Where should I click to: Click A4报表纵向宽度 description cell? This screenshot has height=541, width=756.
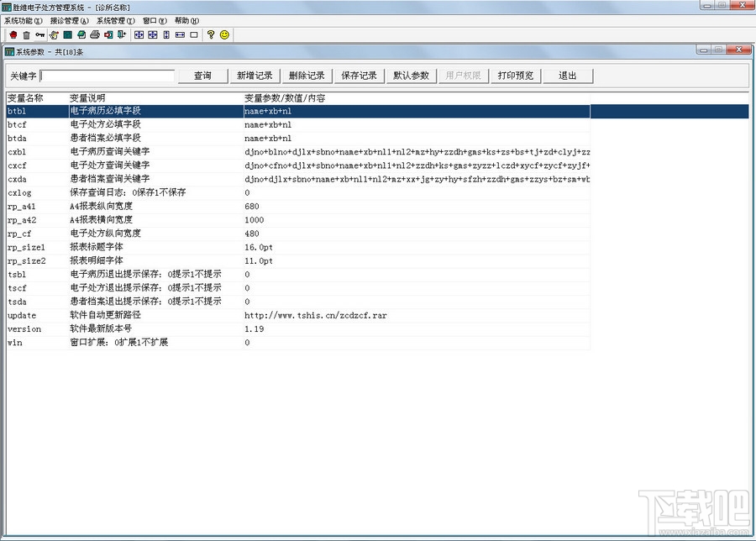[x=156, y=207]
